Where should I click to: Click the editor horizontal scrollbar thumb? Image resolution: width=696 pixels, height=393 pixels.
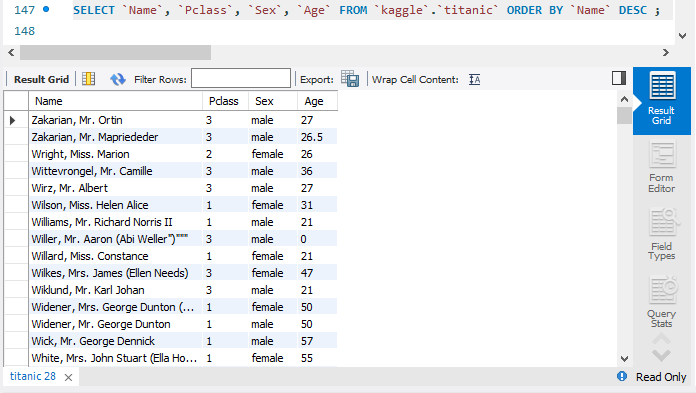point(115,52)
